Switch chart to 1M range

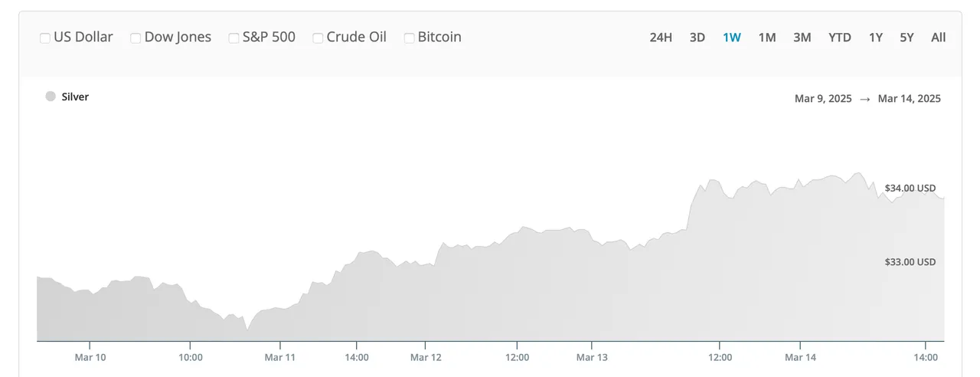pos(767,38)
